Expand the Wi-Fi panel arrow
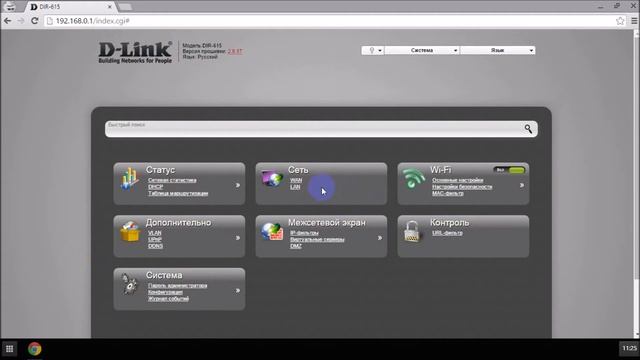640x360 pixels. tap(522, 185)
